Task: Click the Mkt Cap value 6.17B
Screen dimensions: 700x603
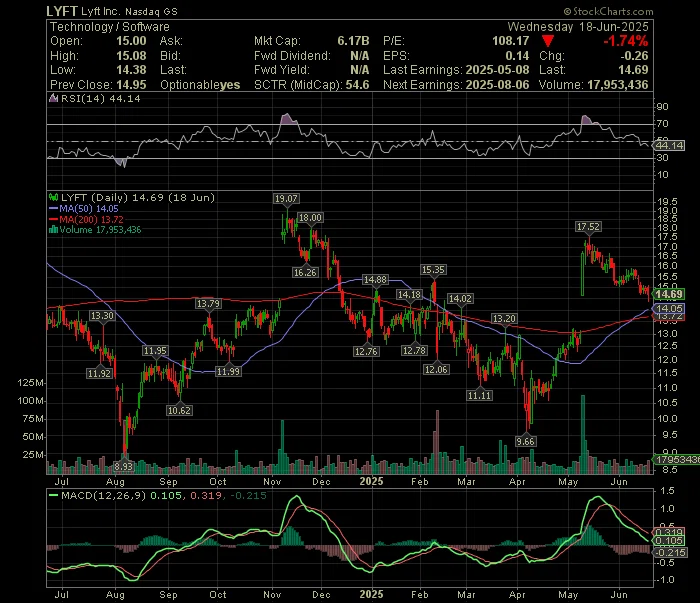Action: pos(353,41)
